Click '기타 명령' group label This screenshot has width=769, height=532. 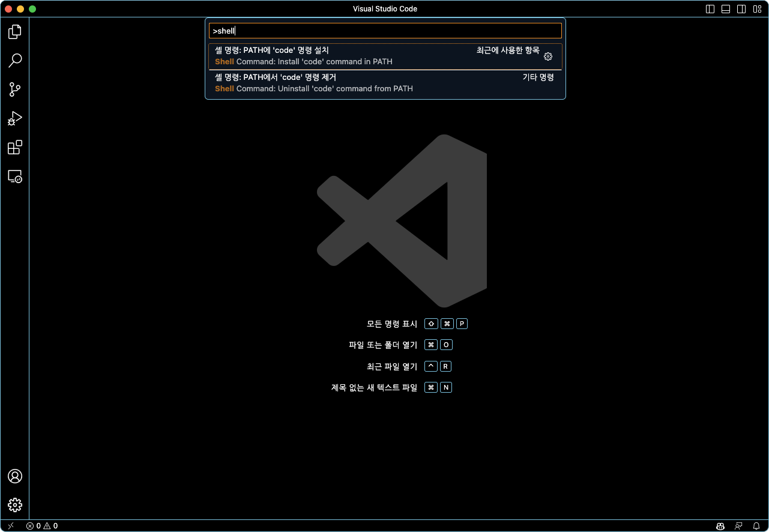click(x=538, y=77)
